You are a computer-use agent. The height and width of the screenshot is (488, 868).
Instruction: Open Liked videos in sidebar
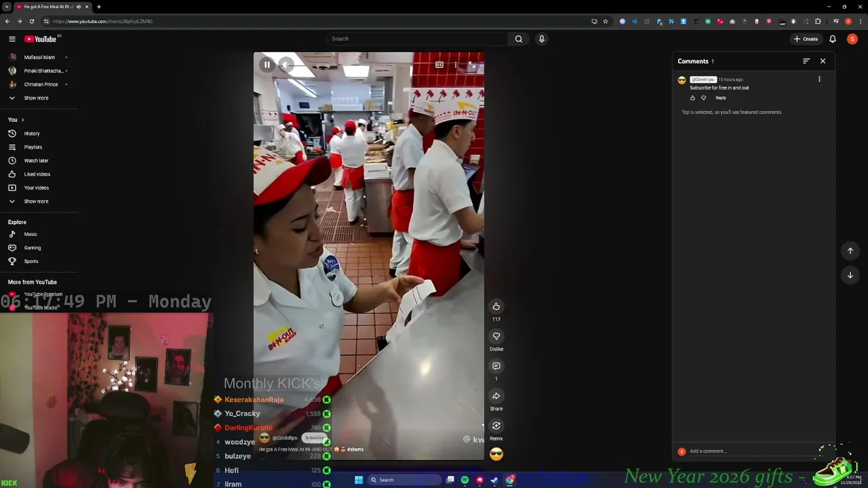(x=37, y=174)
